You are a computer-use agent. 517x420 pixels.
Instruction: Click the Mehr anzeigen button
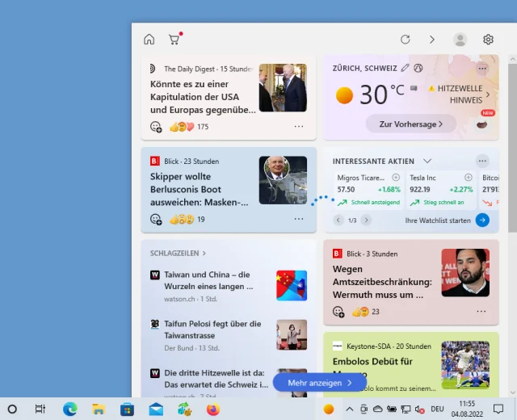point(320,383)
